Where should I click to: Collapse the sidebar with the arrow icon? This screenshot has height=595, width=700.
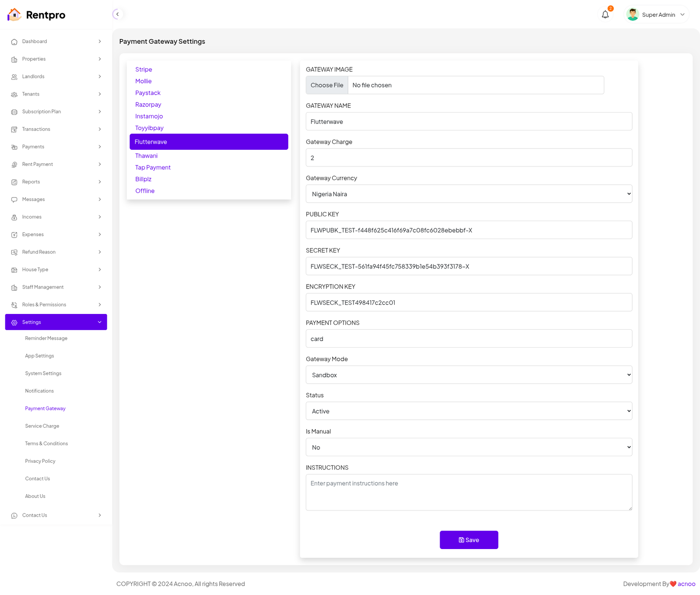[117, 14]
